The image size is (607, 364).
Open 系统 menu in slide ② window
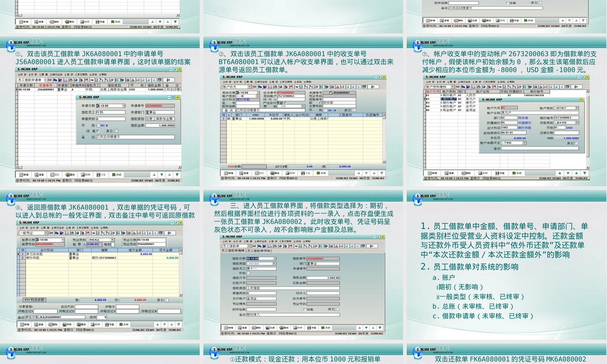[x=298, y=82]
